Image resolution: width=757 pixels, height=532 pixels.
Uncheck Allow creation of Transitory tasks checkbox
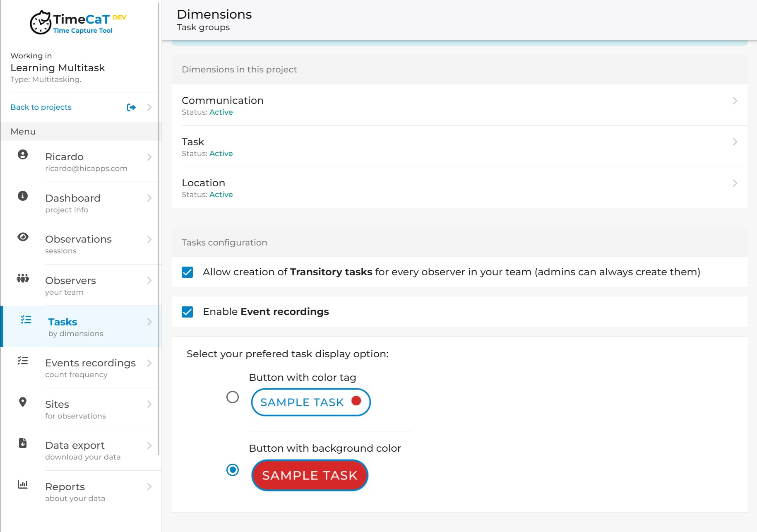(x=187, y=272)
